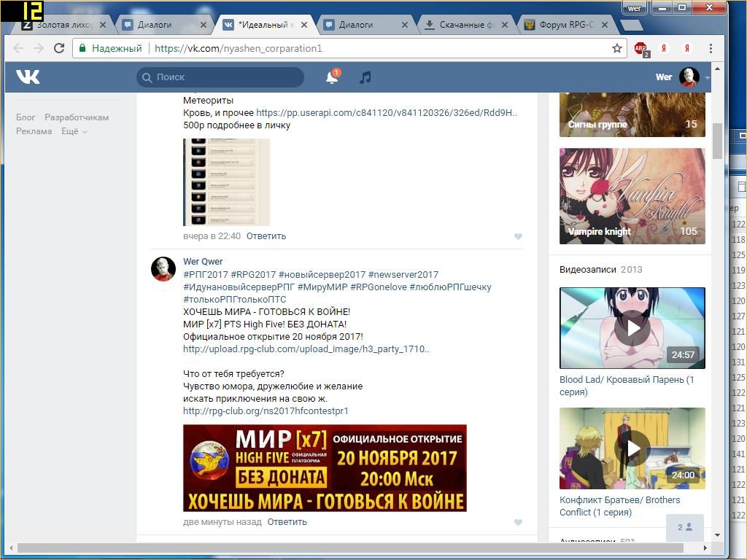The image size is (747, 560).
Task: Like the Wer Qwer comment posted two minutes ago
Action: tap(519, 522)
